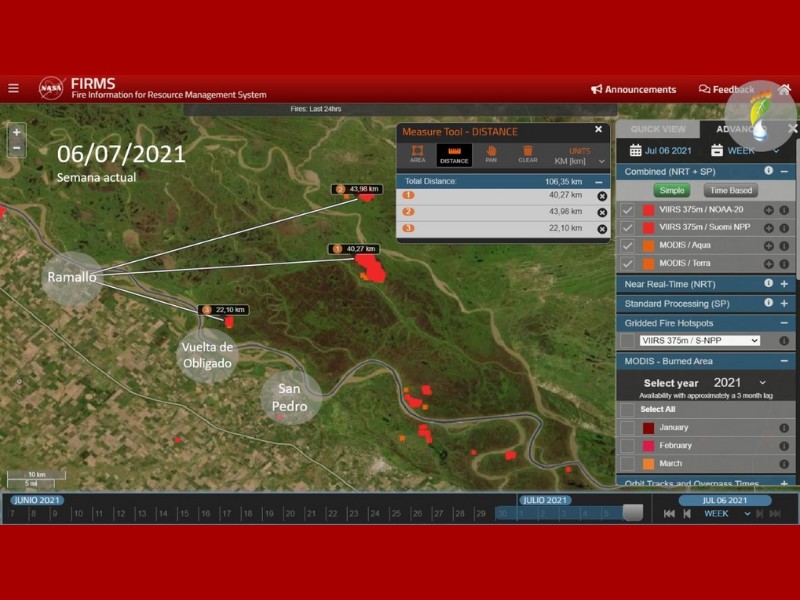The image size is (800, 600).
Task: Open the Announcements menu item
Action: click(x=634, y=89)
